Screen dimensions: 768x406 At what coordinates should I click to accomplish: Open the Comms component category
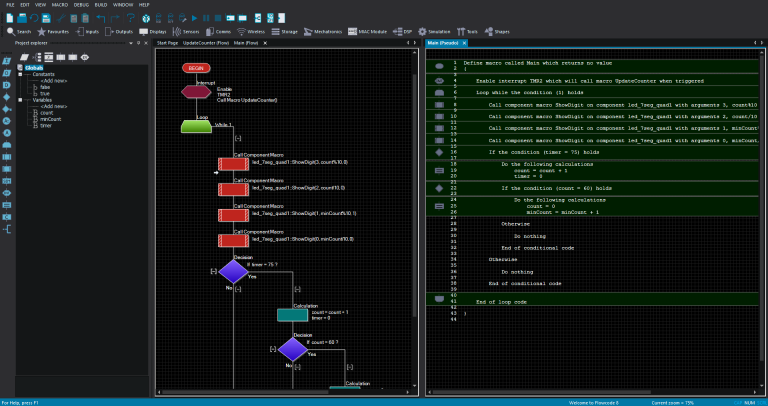(x=218, y=31)
